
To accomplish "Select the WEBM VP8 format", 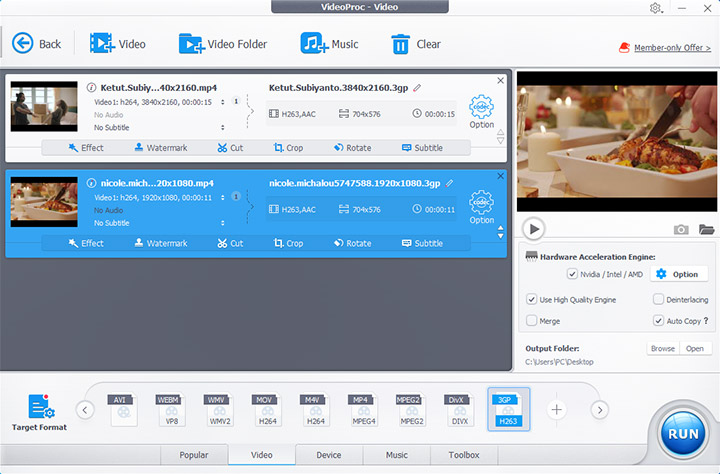I will click(170, 409).
